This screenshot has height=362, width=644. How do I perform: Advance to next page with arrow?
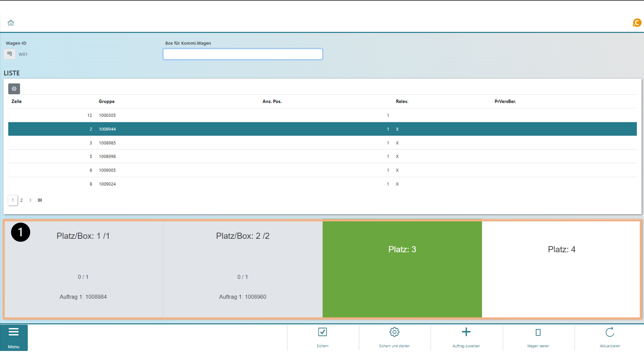click(x=30, y=200)
